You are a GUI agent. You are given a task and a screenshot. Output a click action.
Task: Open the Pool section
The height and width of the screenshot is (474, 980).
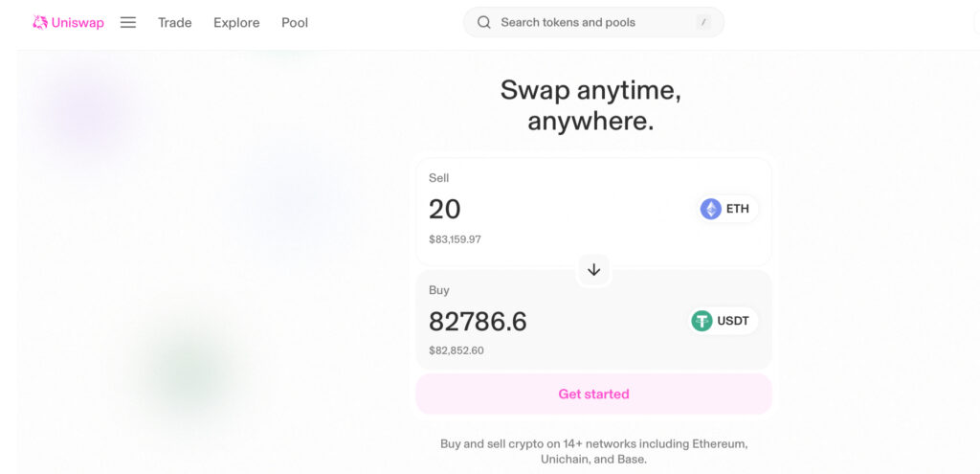click(x=295, y=23)
